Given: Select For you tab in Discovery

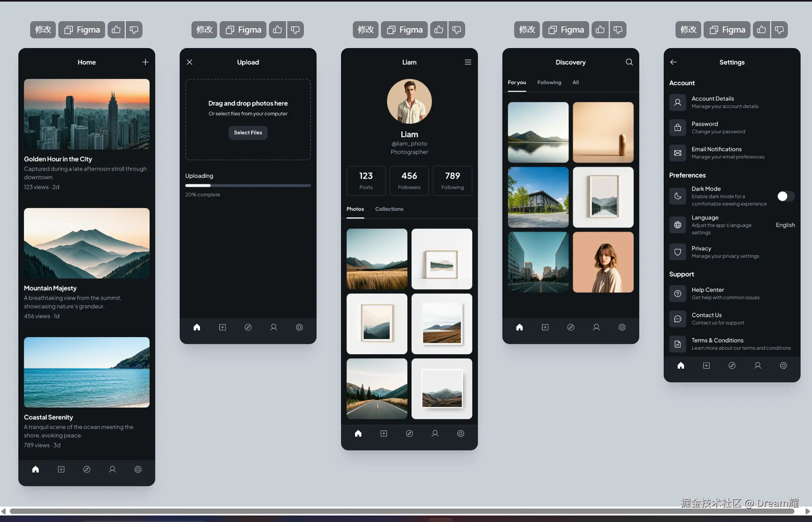Looking at the screenshot, I should tap(517, 82).
